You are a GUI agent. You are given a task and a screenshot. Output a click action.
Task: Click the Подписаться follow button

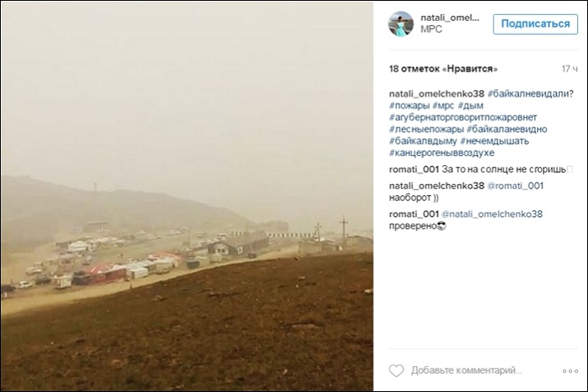point(535,24)
